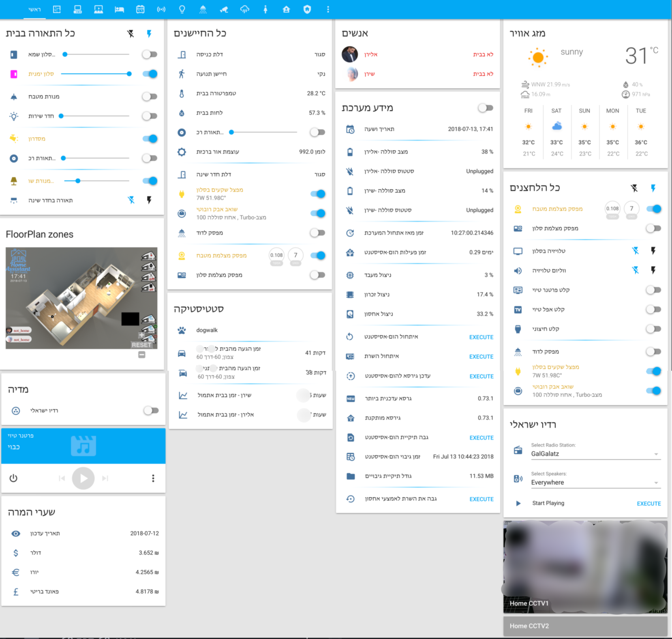Open the rainy weather tab icon
Screen dimensions: 672x639
click(x=245, y=9)
